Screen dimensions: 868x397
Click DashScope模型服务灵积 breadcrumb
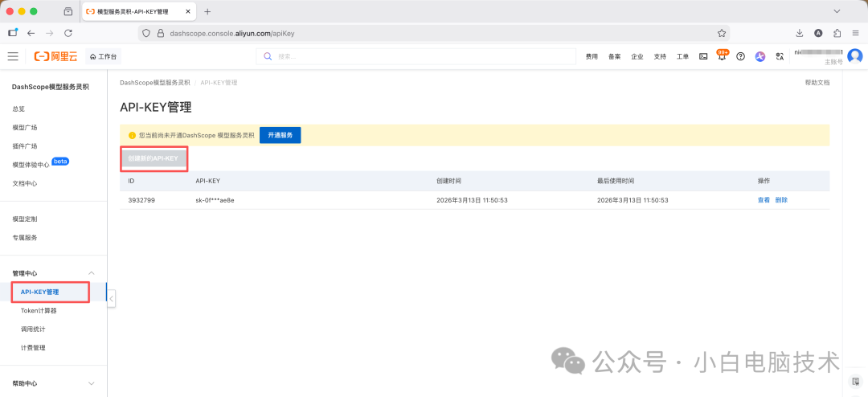pyautogui.click(x=155, y=83)
